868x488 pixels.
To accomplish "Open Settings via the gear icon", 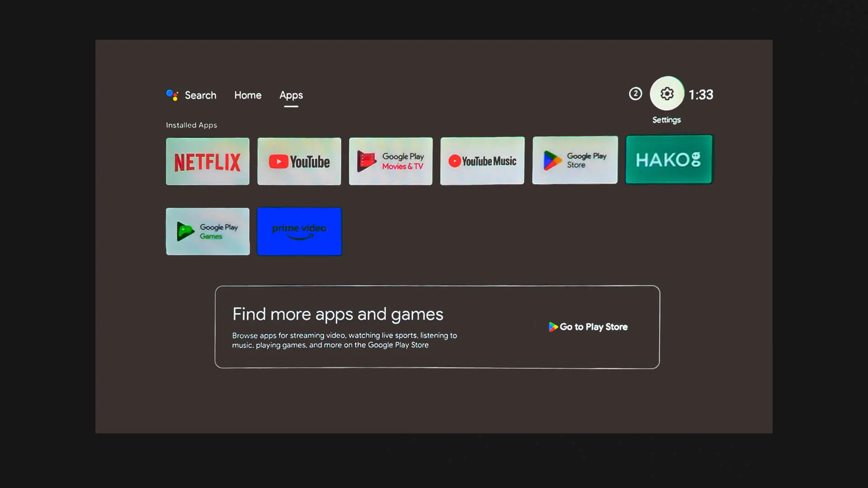I will tap(667, 94).
